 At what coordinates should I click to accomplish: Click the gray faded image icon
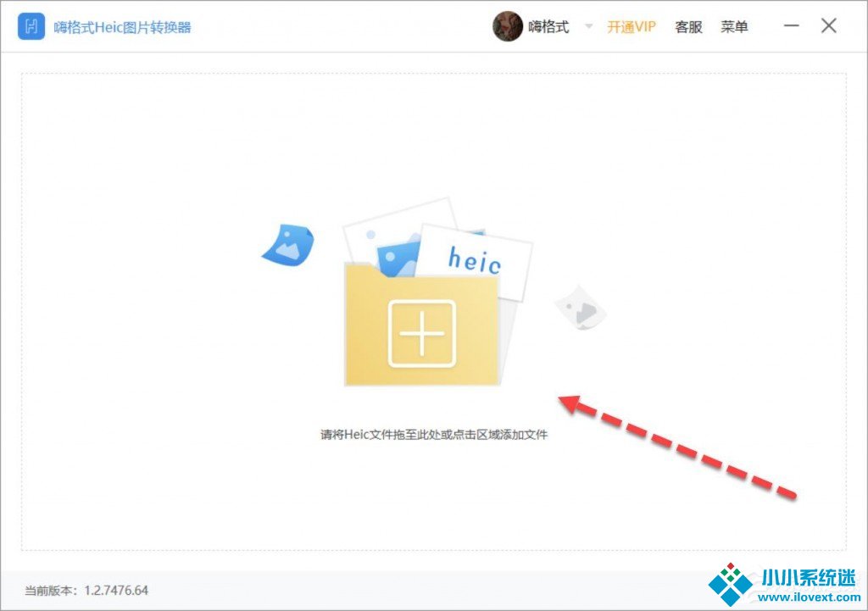click(x=581, y=308)
